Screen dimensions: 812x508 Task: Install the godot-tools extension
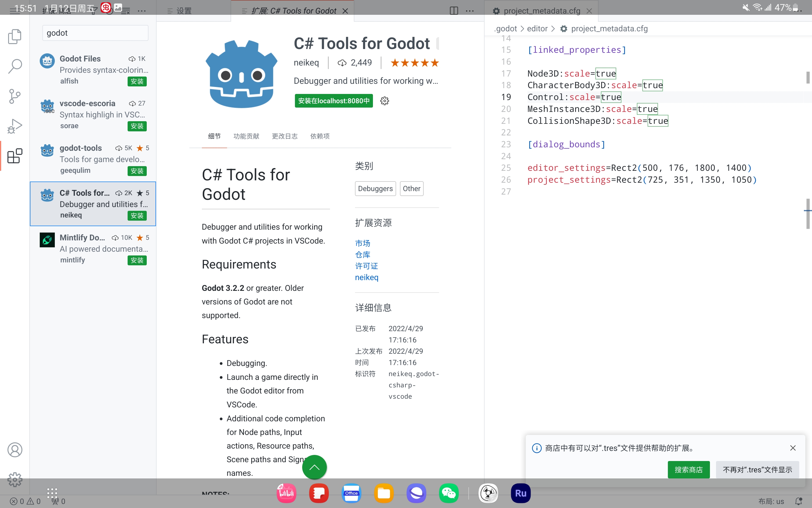coord(137,171)
